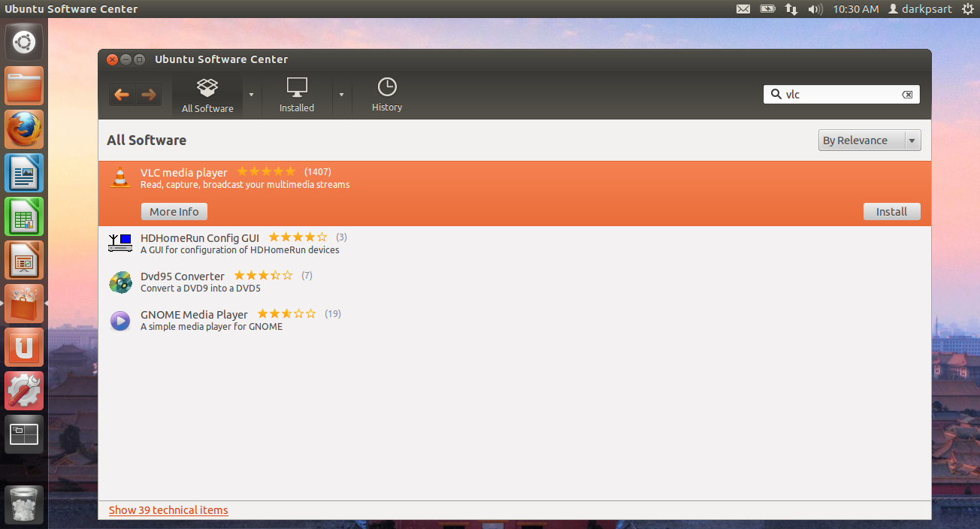
Task: Go back with the orange back arrow
Action: click(122, 95)
